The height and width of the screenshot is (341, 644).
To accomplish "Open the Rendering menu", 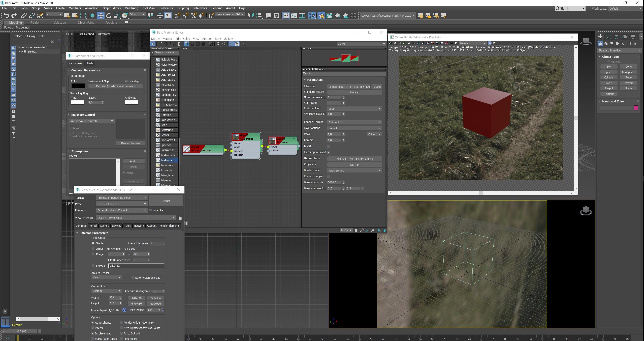I will coord(131,8).
